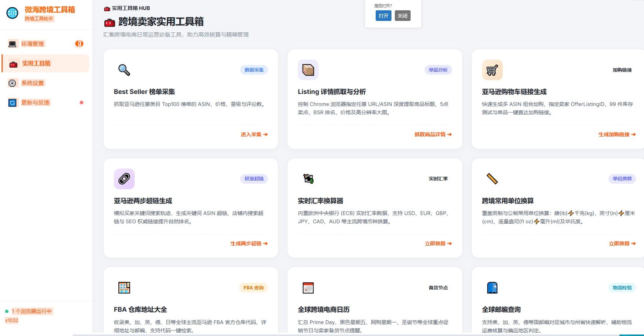Click the 微海跨境工具箱 app title
The width and height of the screenshot is (644, 336).
(x=50, y=10)
